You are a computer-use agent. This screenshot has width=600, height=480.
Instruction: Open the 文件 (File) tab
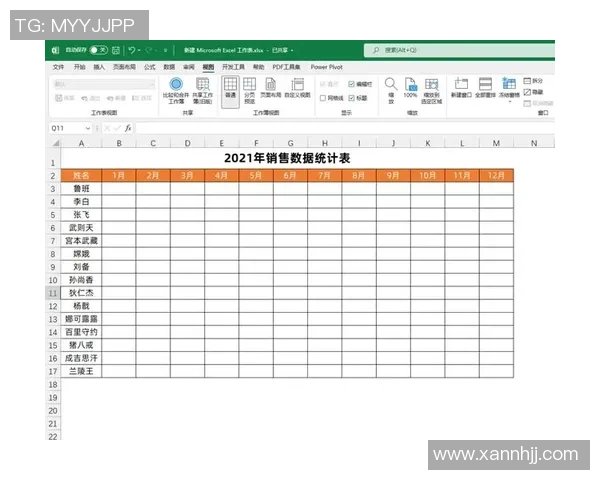58,67
